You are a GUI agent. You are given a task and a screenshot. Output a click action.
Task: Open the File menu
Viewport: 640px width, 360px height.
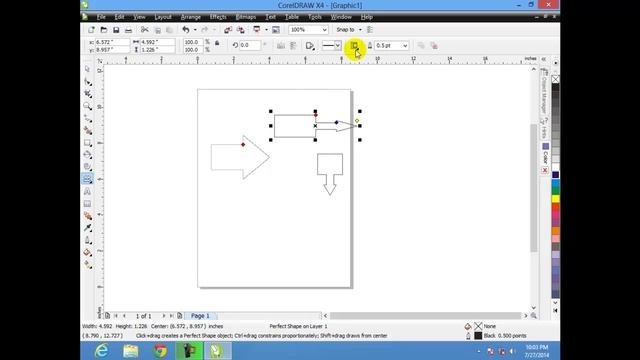(x=101, y=17)
